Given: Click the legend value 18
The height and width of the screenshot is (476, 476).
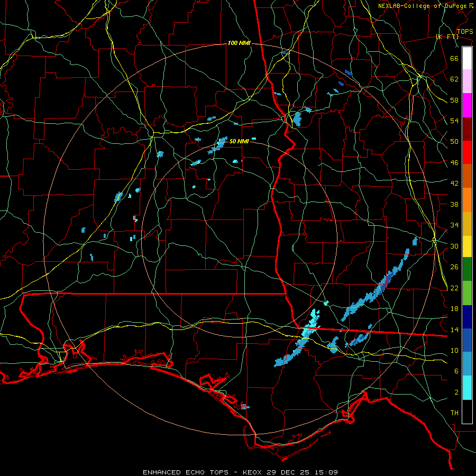Looking at the screenshot, I should tap(454, 309).
